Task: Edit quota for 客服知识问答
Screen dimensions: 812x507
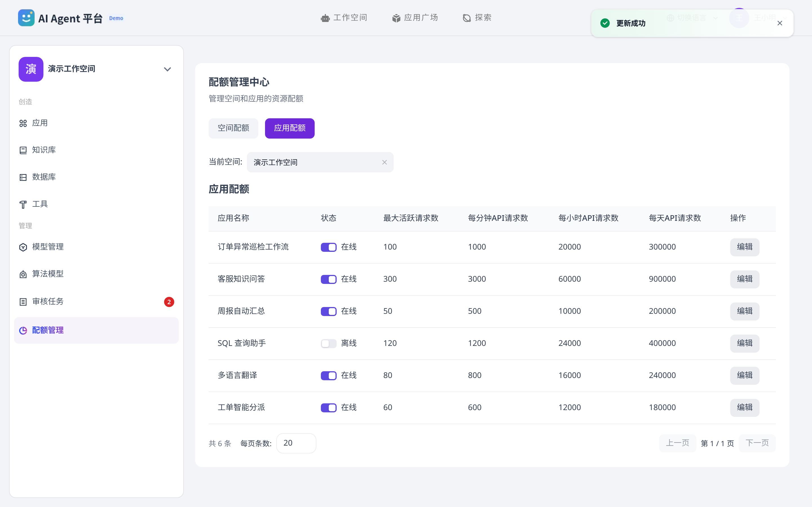Action: 745,279
